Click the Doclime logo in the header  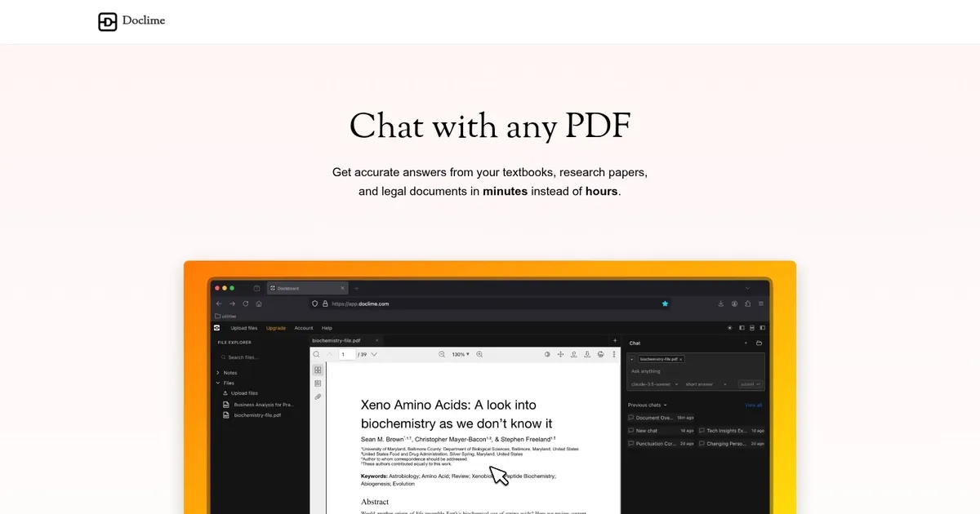click(131, 21)
